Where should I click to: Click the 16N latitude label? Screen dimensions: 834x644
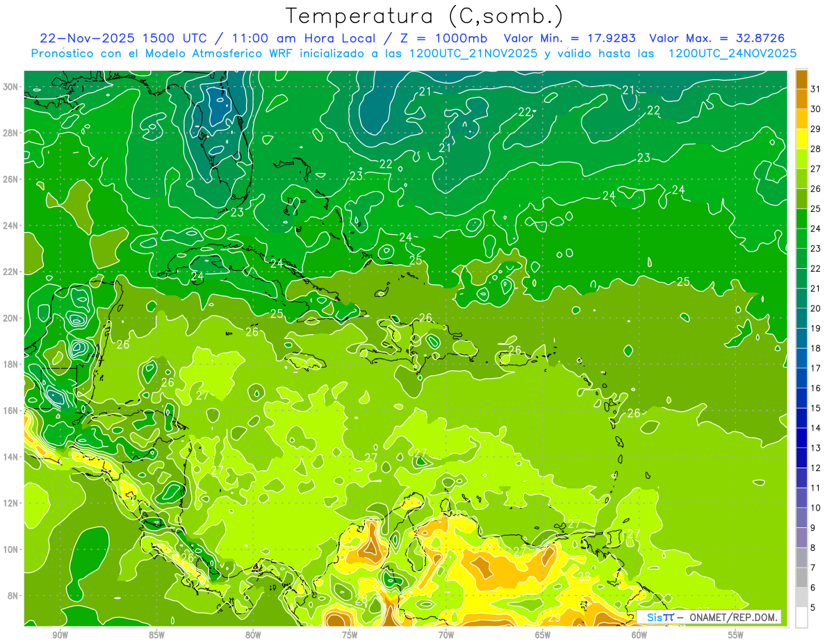[10, 411]
